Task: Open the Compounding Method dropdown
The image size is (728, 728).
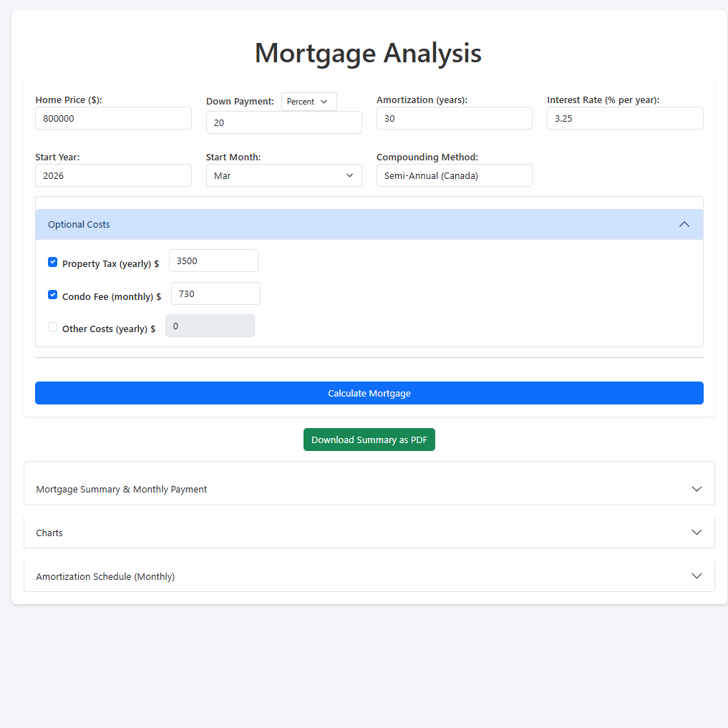Action: click(454, 175)
